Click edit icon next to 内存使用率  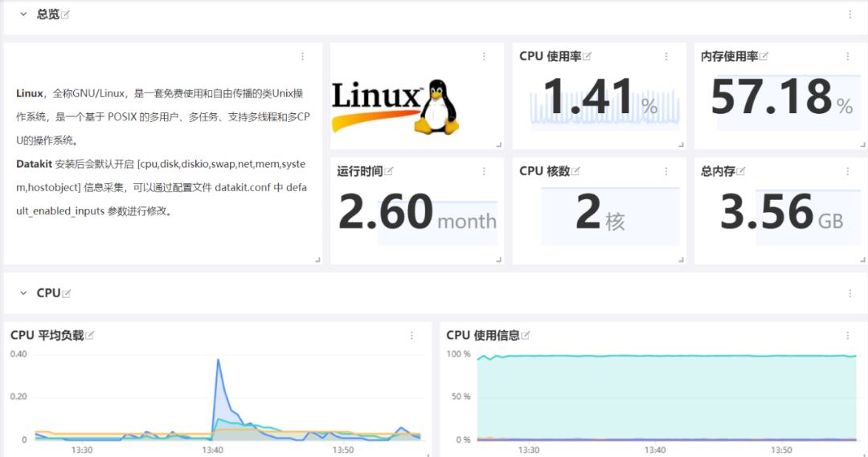point(764,56)
